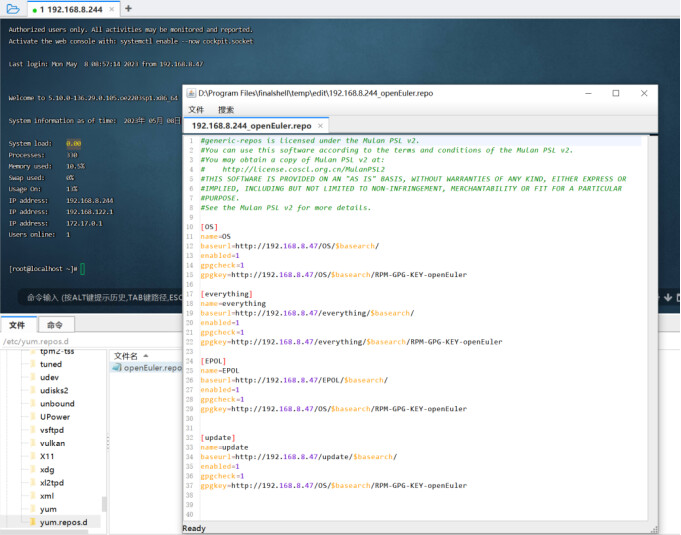Screen dimensions: 681x535
Task: Add a new session tab with plus
Action: 128,8
